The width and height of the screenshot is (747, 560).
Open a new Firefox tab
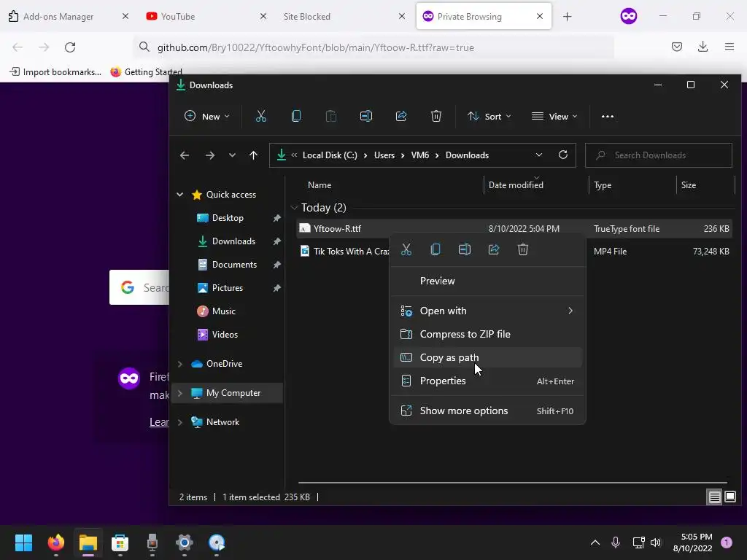click(x=567, y=17)
